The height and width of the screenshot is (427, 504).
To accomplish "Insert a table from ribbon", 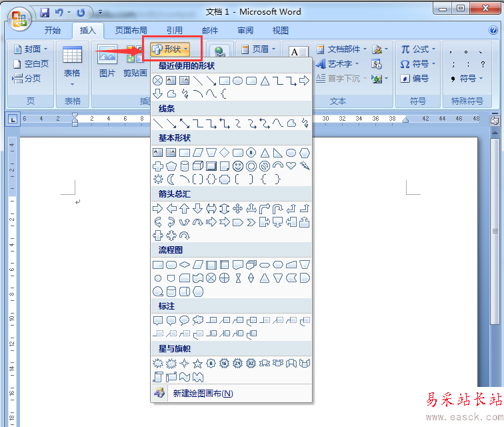I will (x=72, y=65).
